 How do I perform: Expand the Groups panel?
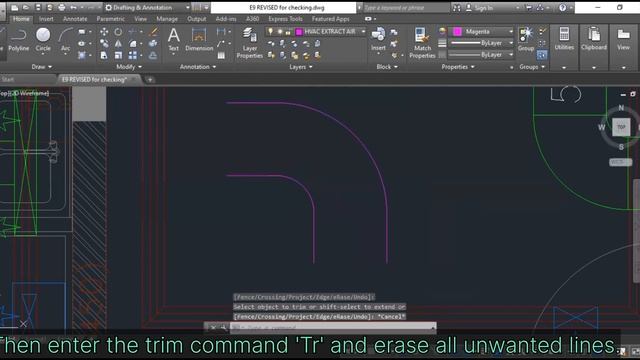(532, 67)
